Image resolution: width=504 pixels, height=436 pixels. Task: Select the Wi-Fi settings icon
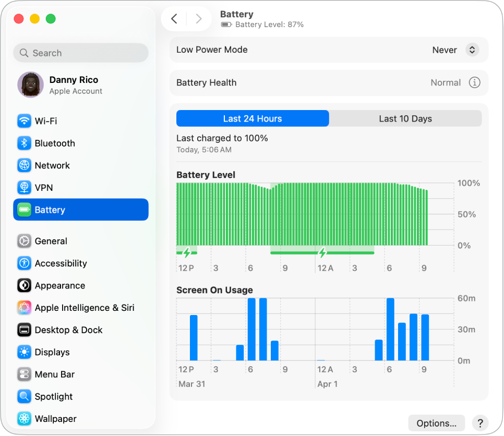point(24,121)
